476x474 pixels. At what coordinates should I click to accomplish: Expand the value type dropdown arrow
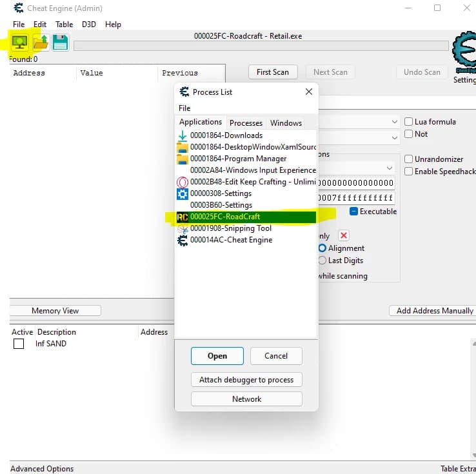[394, 137]
